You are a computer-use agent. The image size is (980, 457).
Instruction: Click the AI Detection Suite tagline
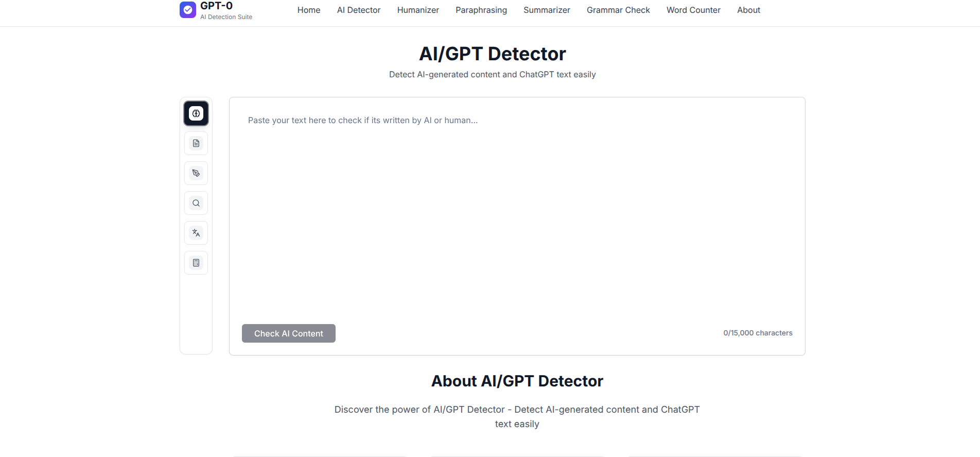pyautogui.click(x=226, y=17)
